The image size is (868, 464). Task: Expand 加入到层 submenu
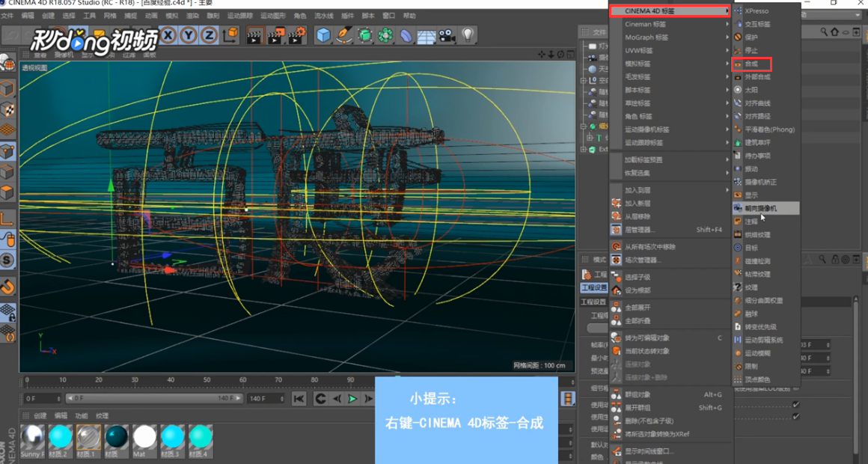670,190
